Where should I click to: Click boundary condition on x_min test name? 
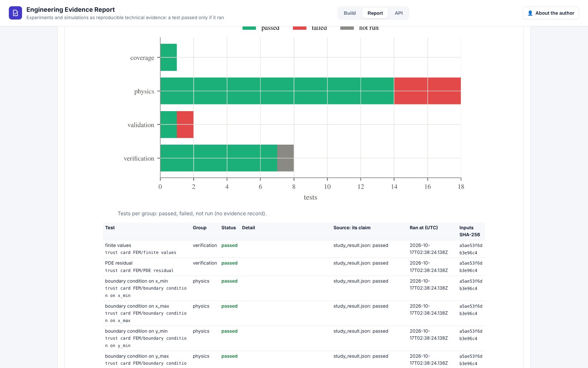(x=136, y=281)
